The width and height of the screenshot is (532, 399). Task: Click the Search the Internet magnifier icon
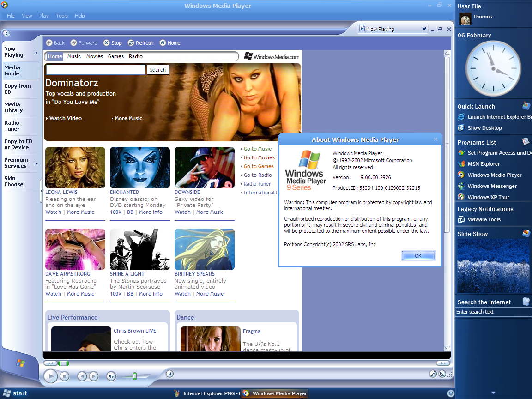pos(526,301)
